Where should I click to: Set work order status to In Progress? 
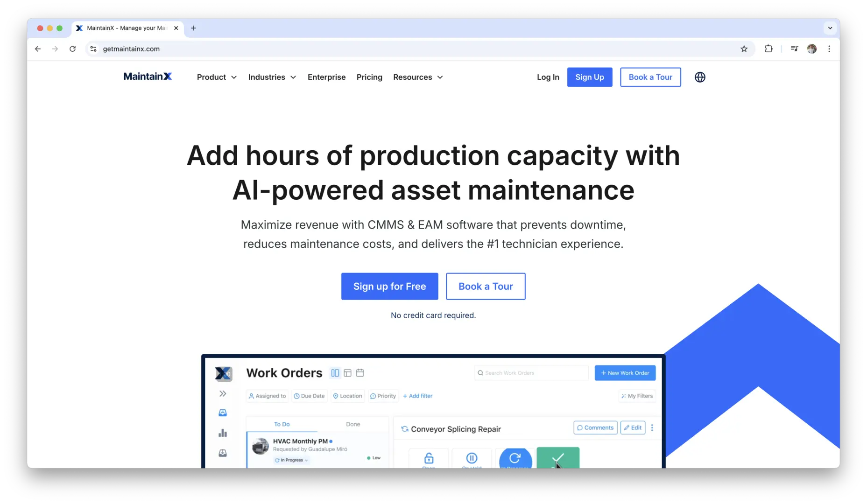[515, 458]
